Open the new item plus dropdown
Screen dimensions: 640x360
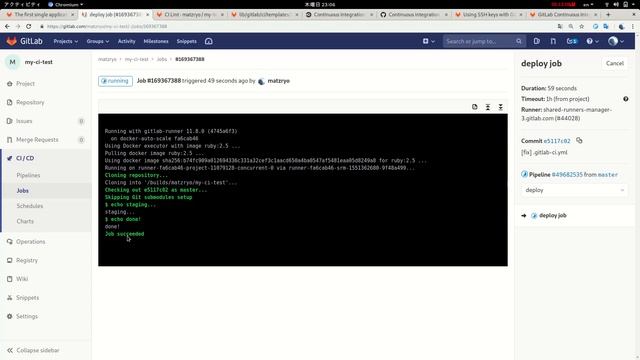point(429,41)
